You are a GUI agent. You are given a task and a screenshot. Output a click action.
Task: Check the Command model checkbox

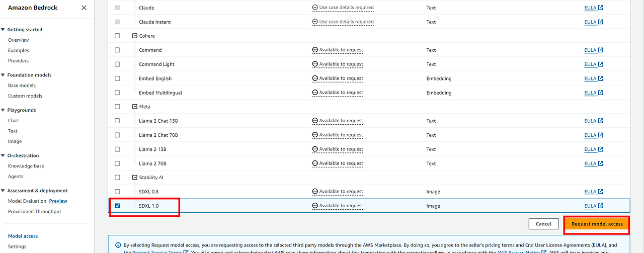click(118, 50)
